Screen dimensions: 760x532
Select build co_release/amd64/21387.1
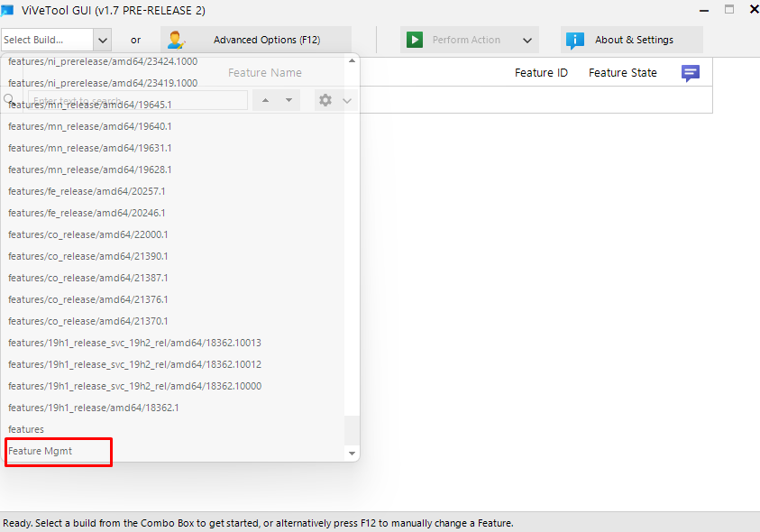click(x=88, y=278)
